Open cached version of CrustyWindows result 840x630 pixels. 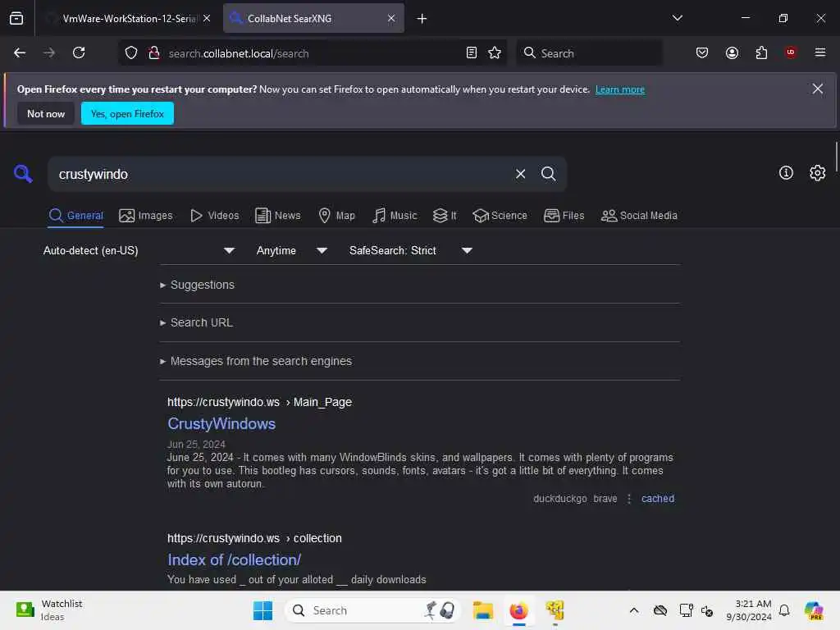pos(658,498)
